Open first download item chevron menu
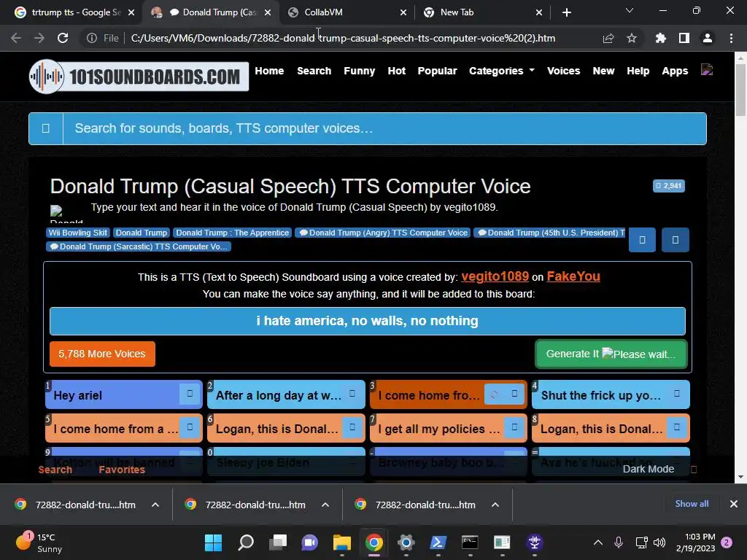This screenshot has width=747, height=560. (155, 505)
